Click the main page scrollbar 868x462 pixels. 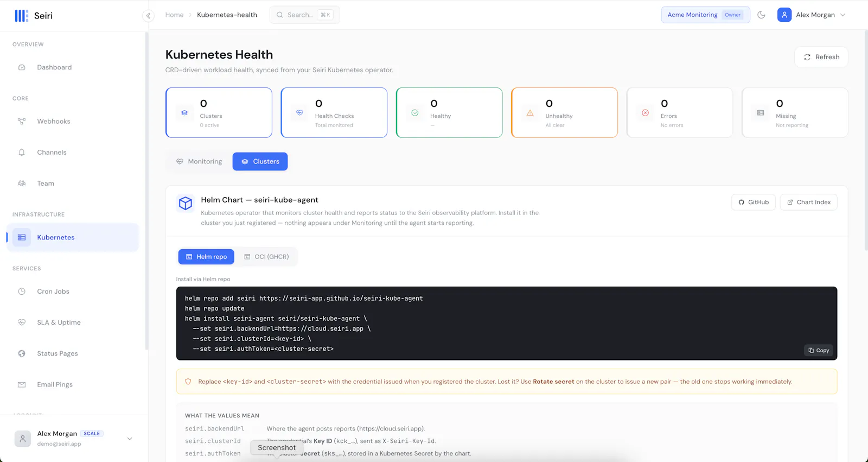pos(866,140)
